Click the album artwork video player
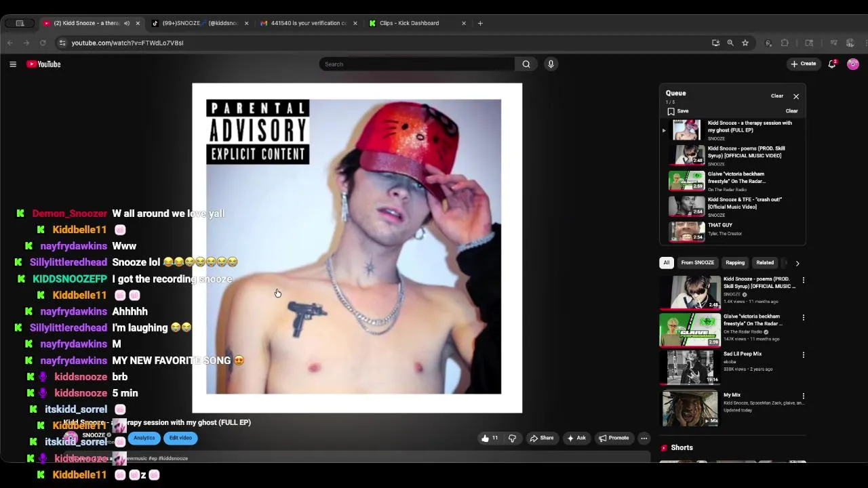Image resolution: width=868 pixels, height=488 pixels. 357,248
